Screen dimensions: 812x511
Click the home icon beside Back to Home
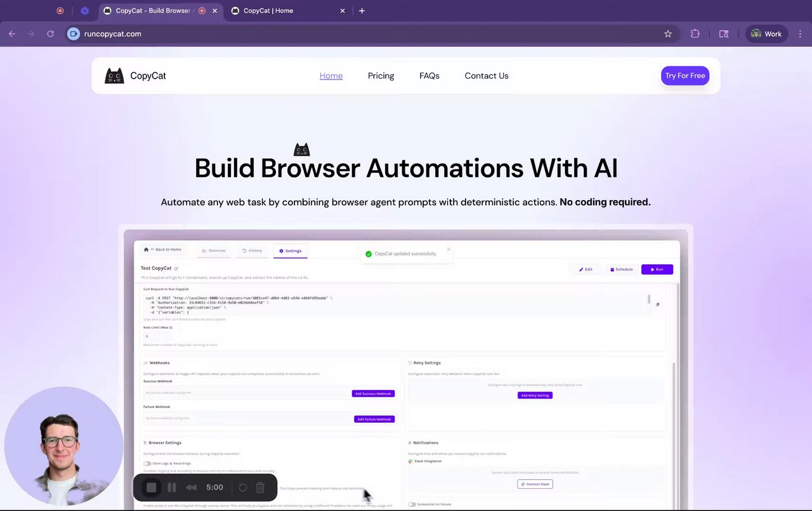click(146, 249)
